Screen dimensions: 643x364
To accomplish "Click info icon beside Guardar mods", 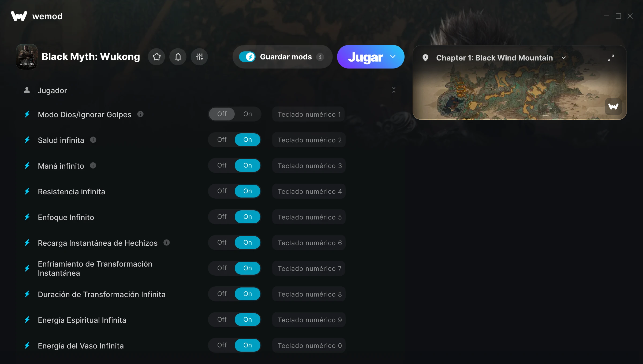I will [320, 57].
